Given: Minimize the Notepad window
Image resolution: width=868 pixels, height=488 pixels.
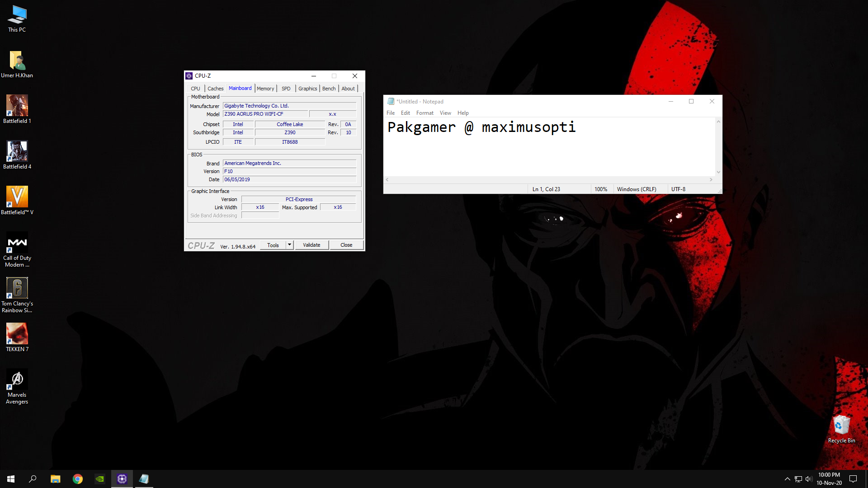Looking at the screenshot, I should click(670, 101).
